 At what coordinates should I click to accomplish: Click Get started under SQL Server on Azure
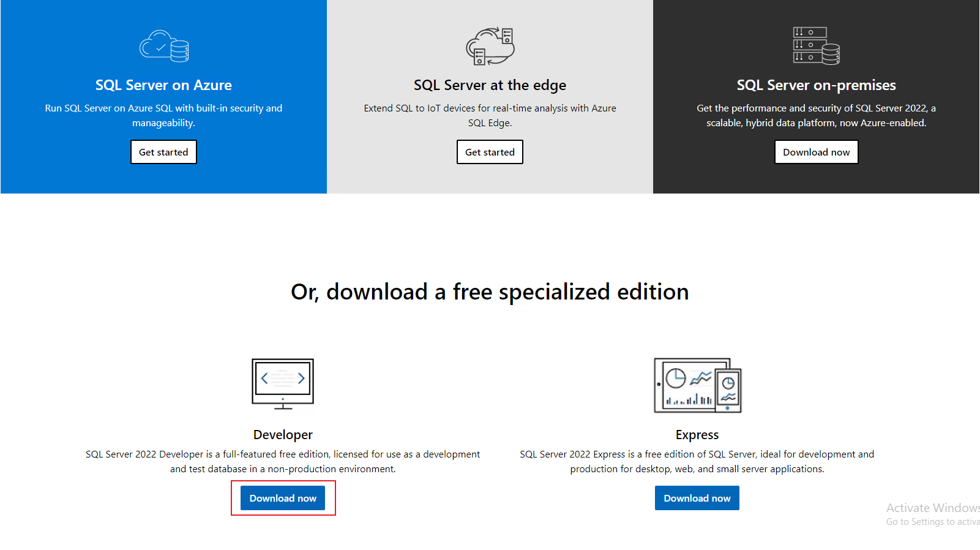click(x=163, y=152)
